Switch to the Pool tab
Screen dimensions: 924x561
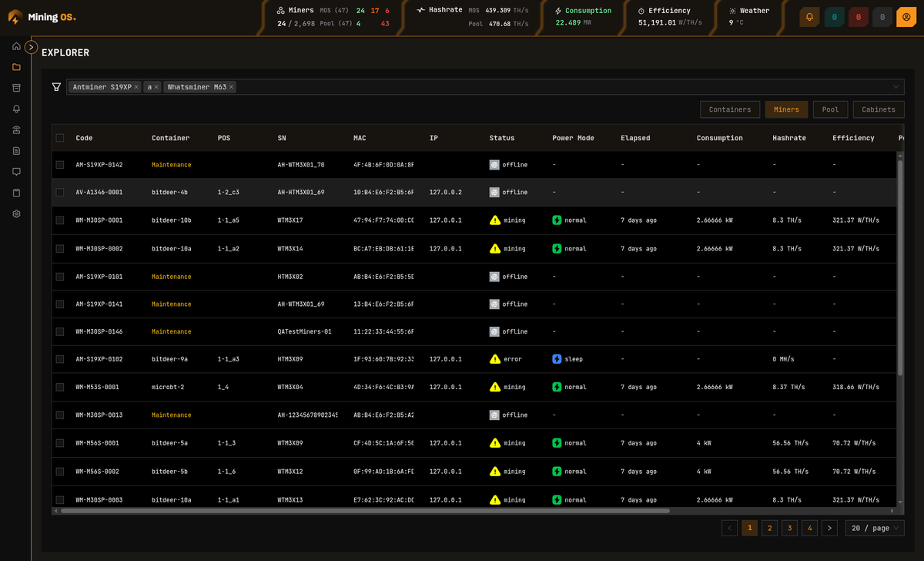pos(830,109)
